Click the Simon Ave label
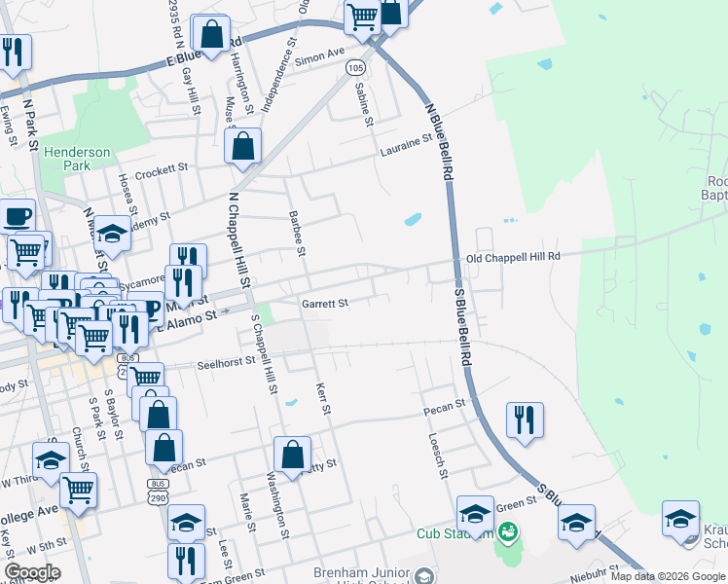The height and width of the screenshot is (584, 728). 320,56
